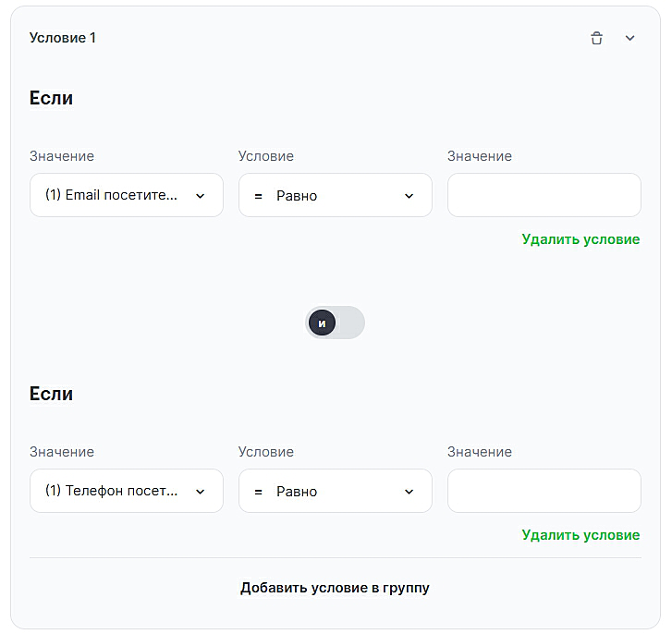Screen dimensions: 672x634
Task: Click the chevron arrow in Телефон посетителя field
Action: [x=201, y=492]
